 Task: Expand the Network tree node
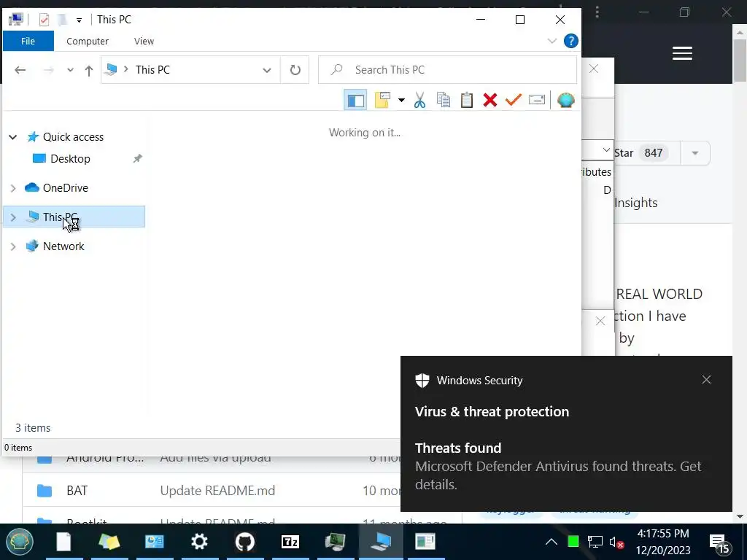click(x=13, y=246)
